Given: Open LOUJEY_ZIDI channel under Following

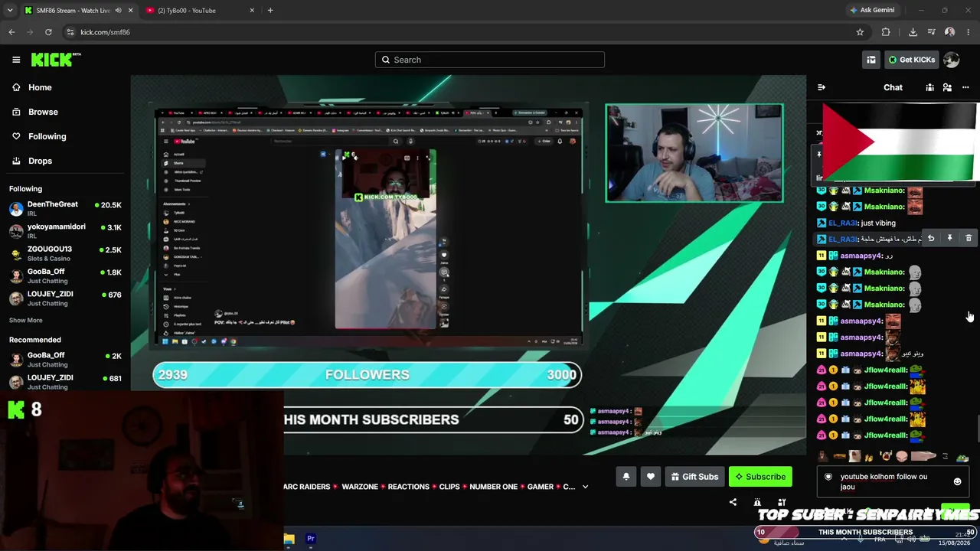Looking at the screenshot, I should point(65,298).
